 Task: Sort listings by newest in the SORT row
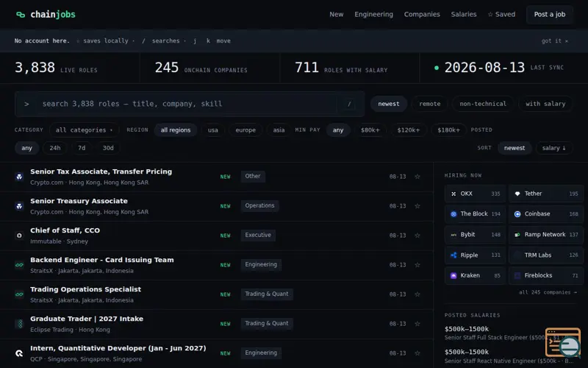coord(514,148)
